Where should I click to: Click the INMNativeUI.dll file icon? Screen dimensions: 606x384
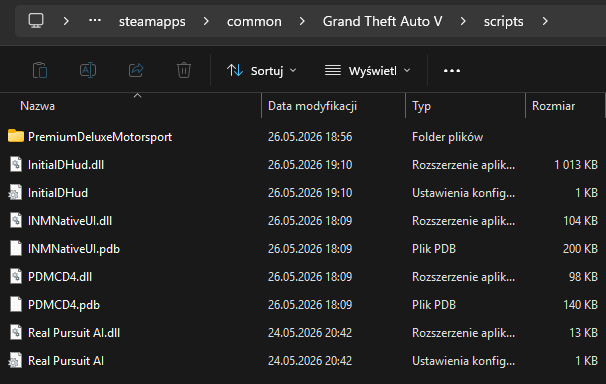point(16,220)
